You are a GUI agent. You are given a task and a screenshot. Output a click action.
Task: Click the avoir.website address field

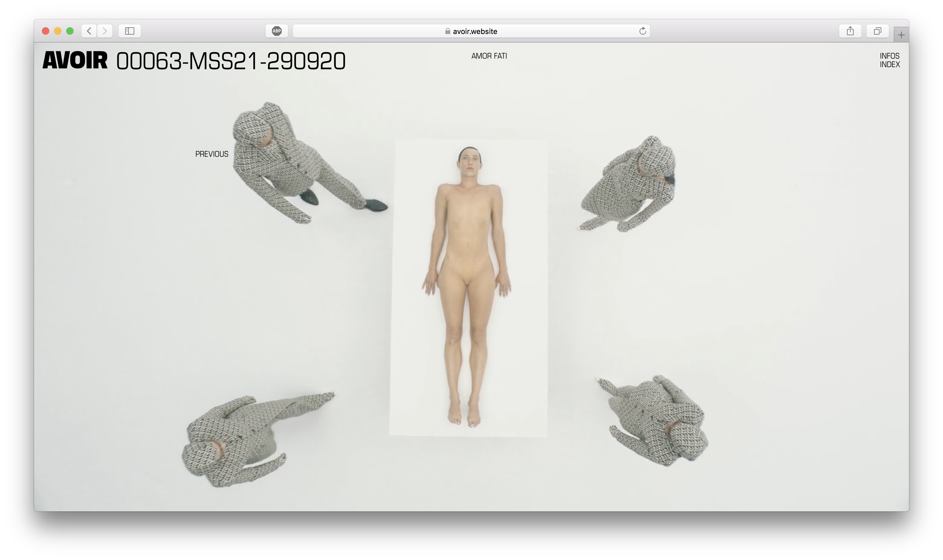pos(475,31)
